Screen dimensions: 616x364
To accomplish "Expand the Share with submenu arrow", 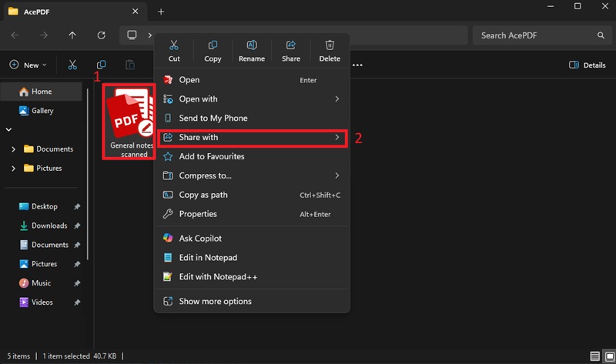I will pyautogui.click(x=336, y=137).
